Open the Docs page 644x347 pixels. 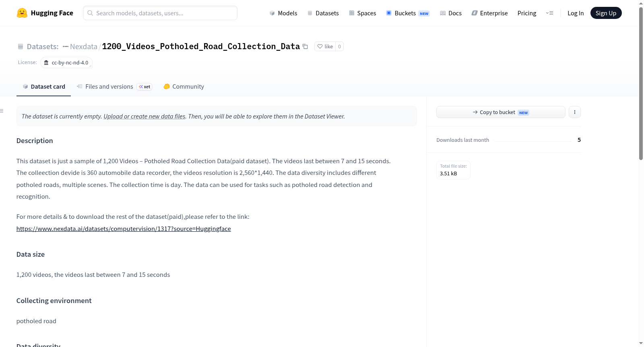[x=451, y=13]
